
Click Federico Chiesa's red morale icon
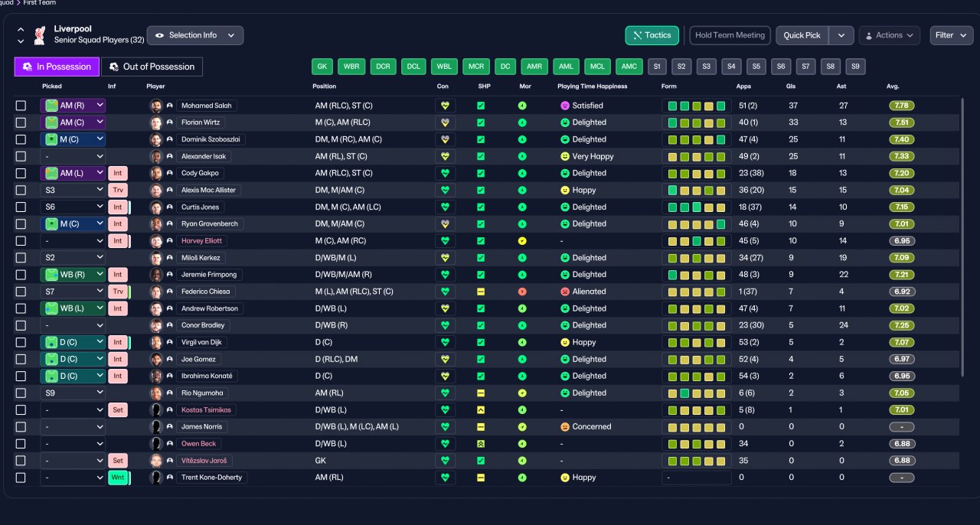522,292
